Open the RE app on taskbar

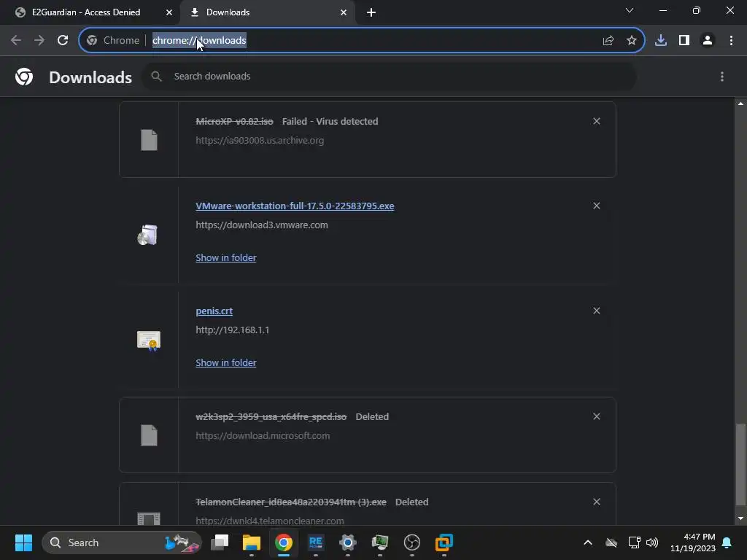click(315, 542)
